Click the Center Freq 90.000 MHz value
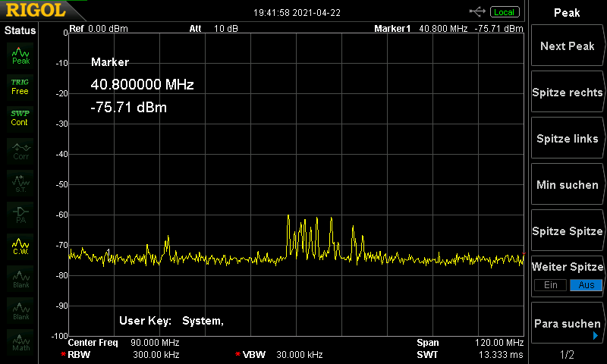 point(155,343)
